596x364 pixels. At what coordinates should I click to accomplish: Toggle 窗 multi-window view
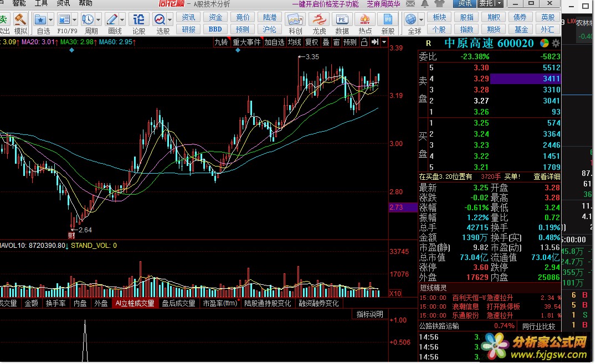336,42
